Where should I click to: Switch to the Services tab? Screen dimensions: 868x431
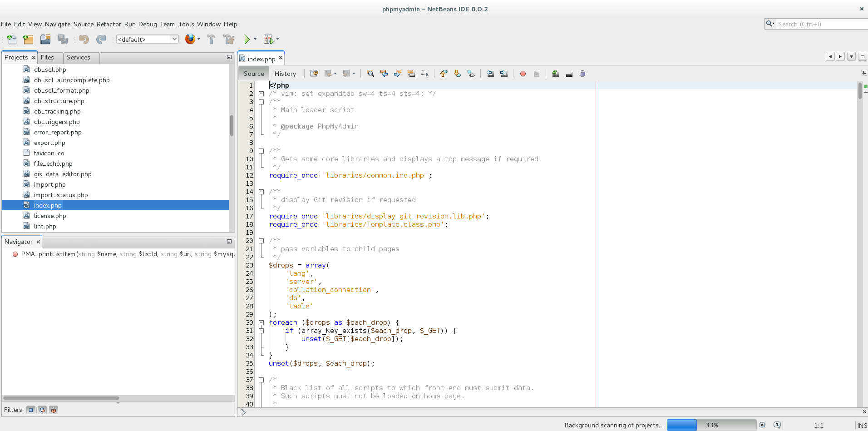pyautogui.click(x=78, y=57)
